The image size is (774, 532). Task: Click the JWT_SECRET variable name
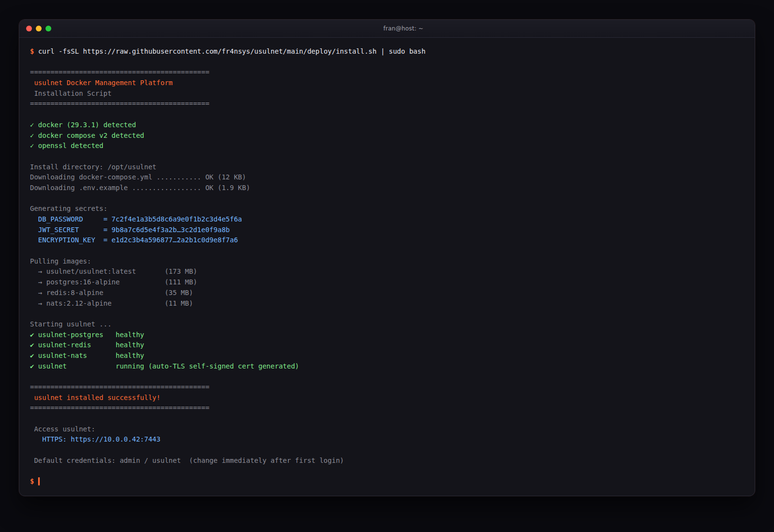tap(59, 230)
